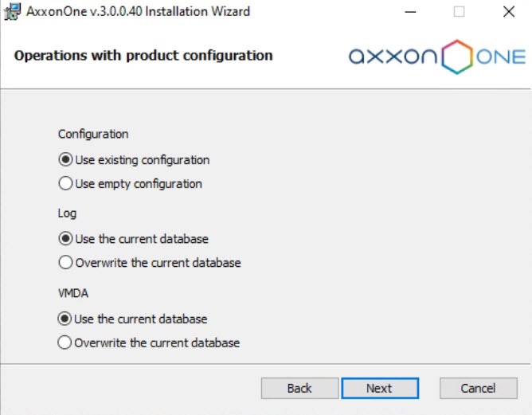Select VMDA 'Use the current database'
Screen dimensions: 532x415
click(x=65, y=319)
